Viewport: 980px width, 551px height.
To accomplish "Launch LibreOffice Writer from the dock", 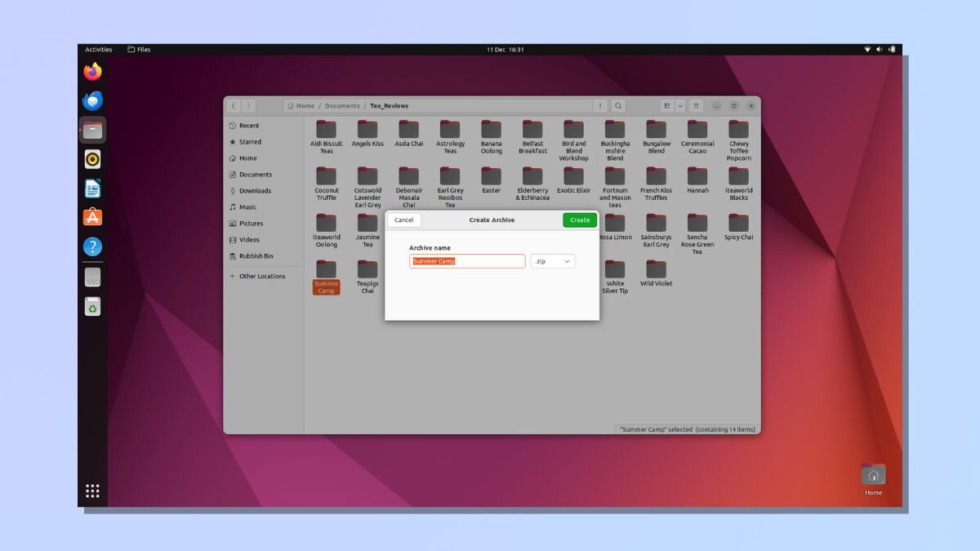I will (x=92, y=189).
